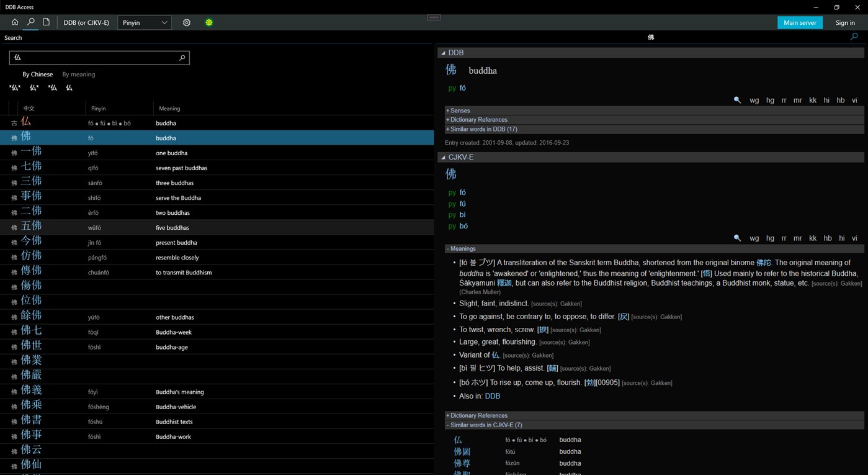Click the settings gear in the toolbar
The height and width of the screenshot is (475, 868).
[186, 22]
